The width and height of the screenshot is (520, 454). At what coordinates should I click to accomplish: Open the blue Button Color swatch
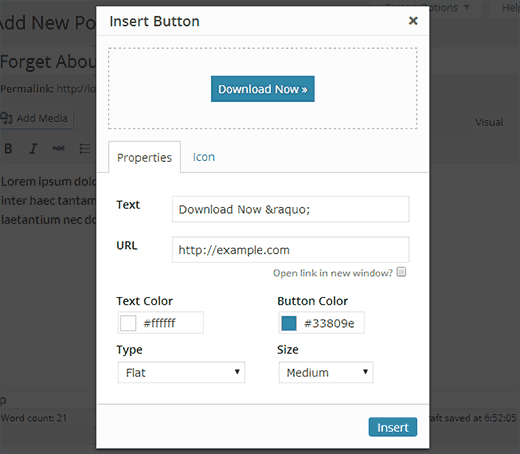[x=289, y=323]
